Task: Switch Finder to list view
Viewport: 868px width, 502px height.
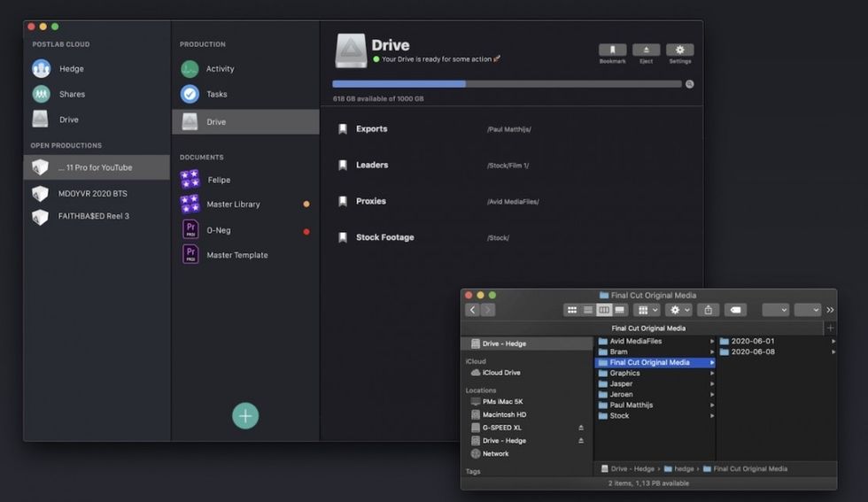Action: 588,310
